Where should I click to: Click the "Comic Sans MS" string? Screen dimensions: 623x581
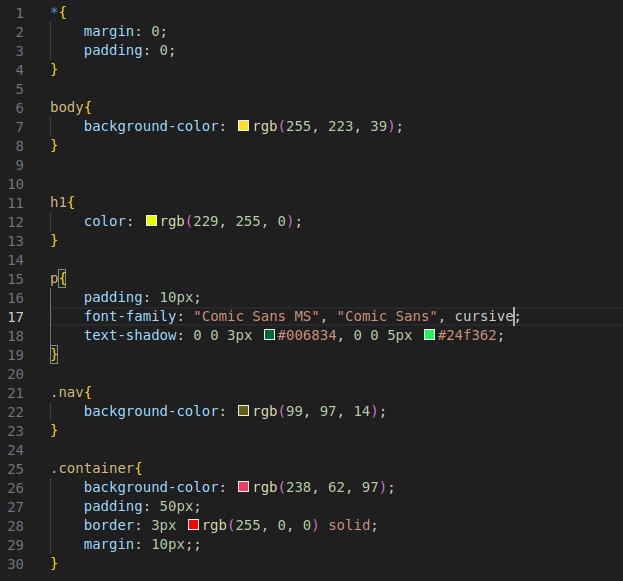[257, 317]
